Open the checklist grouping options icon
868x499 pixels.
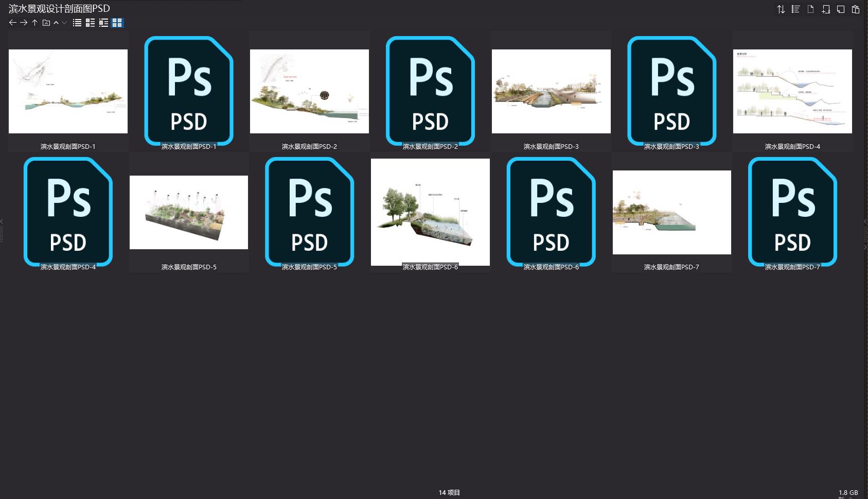[x=795, y=9]
